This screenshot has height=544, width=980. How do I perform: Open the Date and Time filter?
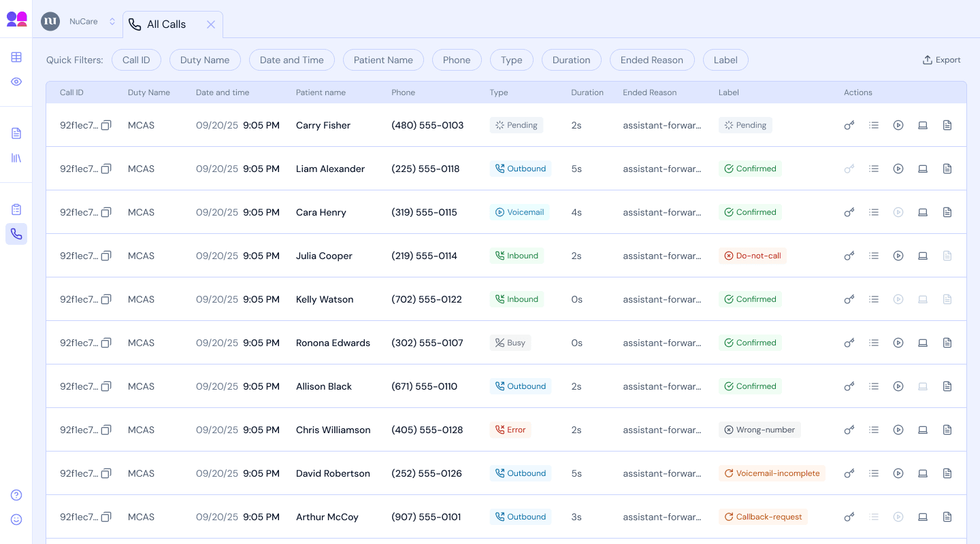pos(292,60)
